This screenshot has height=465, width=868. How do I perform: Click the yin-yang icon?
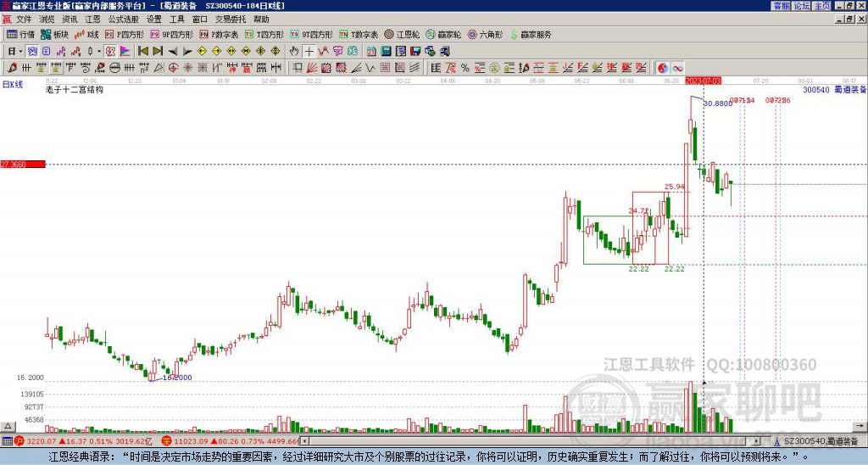(663, 68)
